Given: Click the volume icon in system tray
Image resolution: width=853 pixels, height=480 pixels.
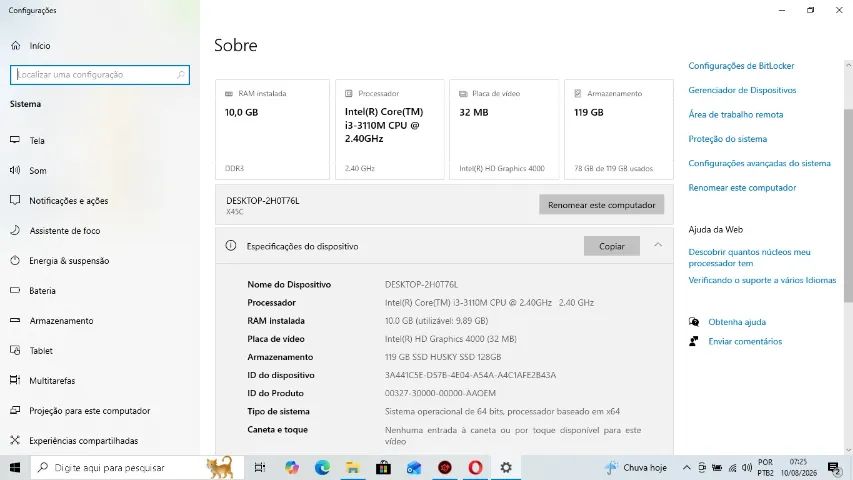Looking at the screenshot, I should (x=747, y=468).
